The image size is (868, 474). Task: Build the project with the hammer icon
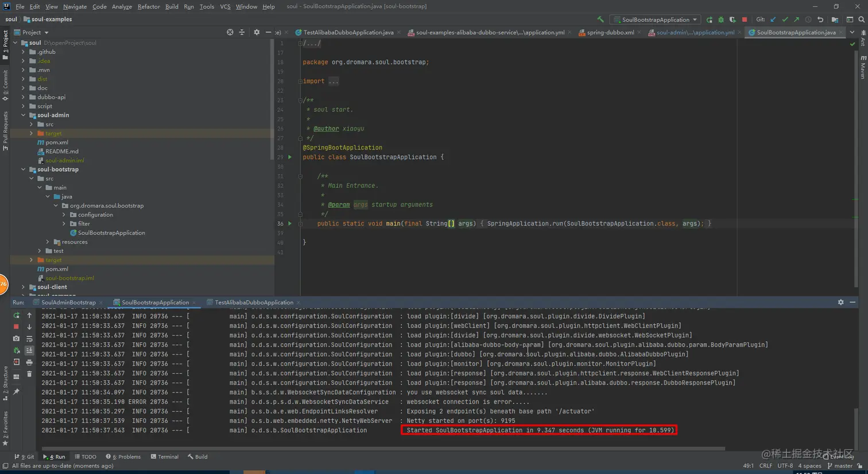point(600,20)
